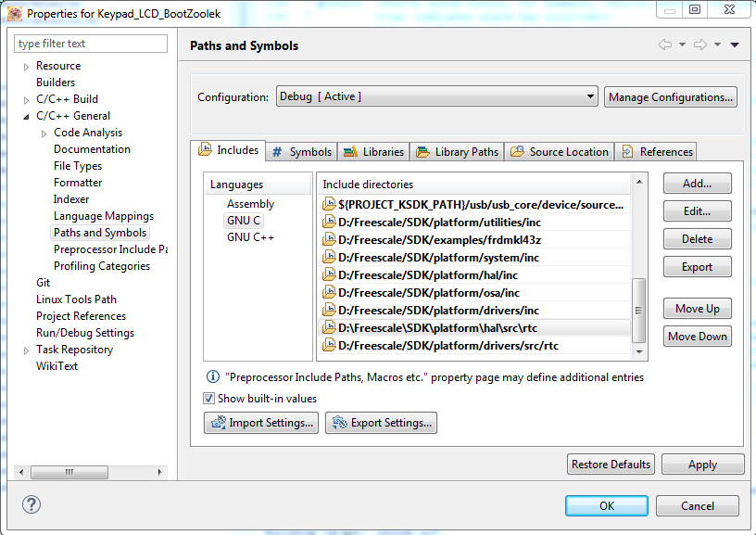The image size is (756, 535).
Task: Toggle the Show built-in values checkbox
Action: (208, 399)
